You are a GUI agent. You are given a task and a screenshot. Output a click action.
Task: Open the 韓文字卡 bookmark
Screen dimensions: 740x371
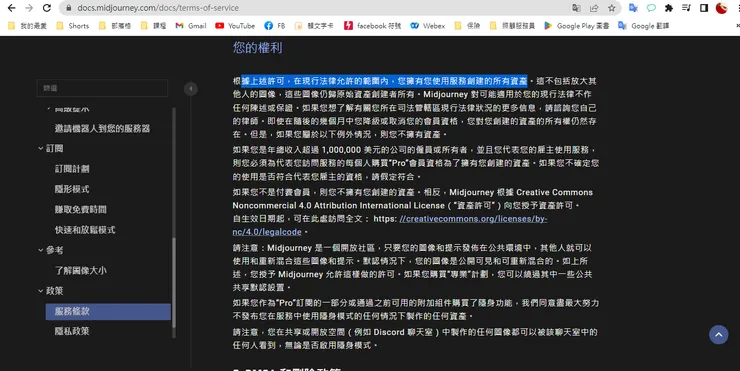[314, 26]
